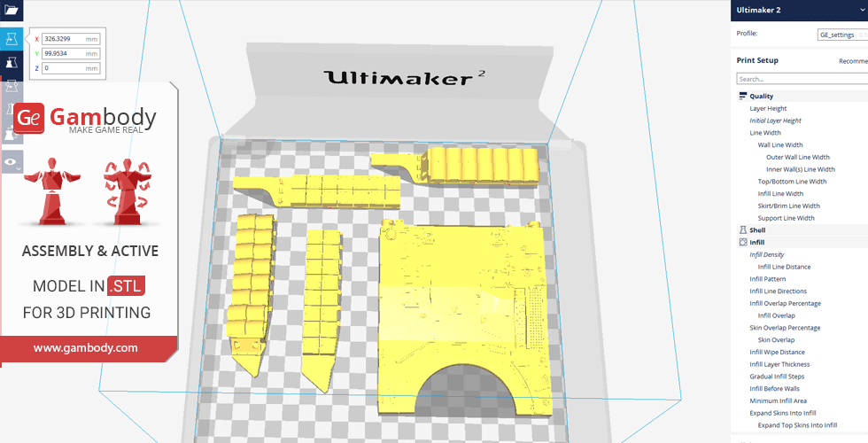Click the X position input field
This screenshot has height=443, width=868.
pyautogui.click(x=69, y=39)
